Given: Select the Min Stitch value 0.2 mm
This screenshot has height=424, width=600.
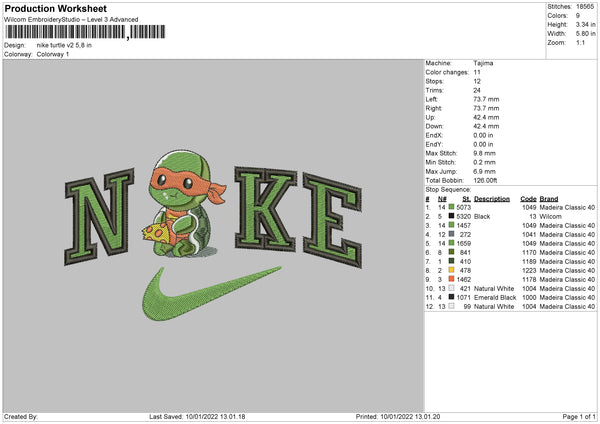Looking at the screenshot, I should tap(484, 162).
